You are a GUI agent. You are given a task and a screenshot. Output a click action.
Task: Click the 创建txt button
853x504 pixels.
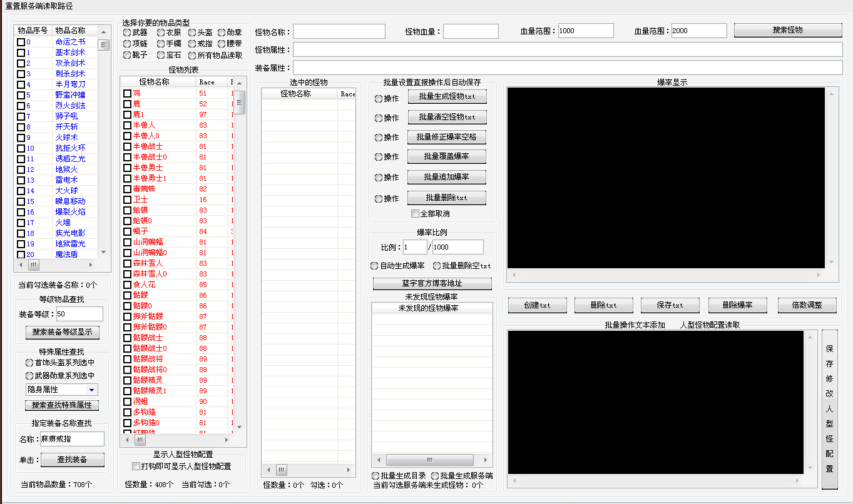pyautogui.click(x=537, y=305)
